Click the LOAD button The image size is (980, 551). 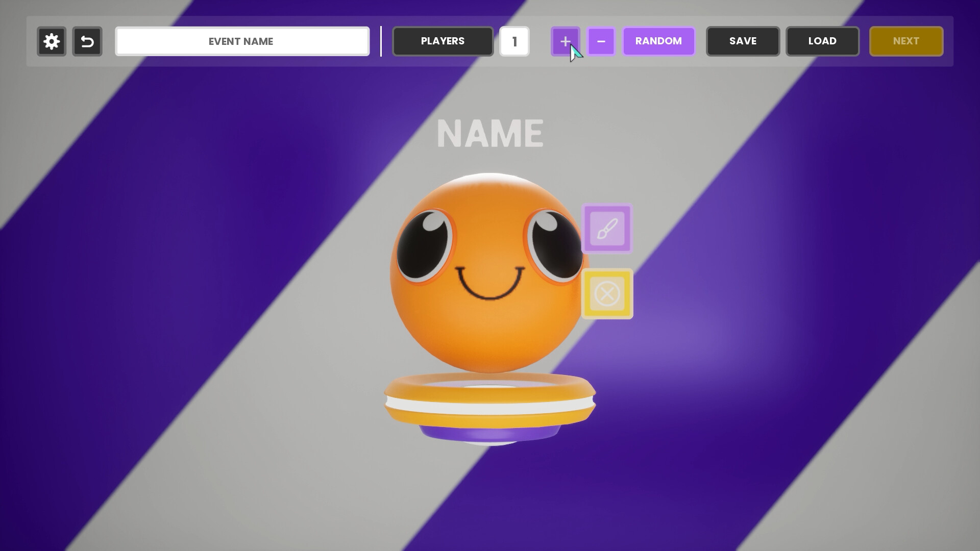click(822, 41)
